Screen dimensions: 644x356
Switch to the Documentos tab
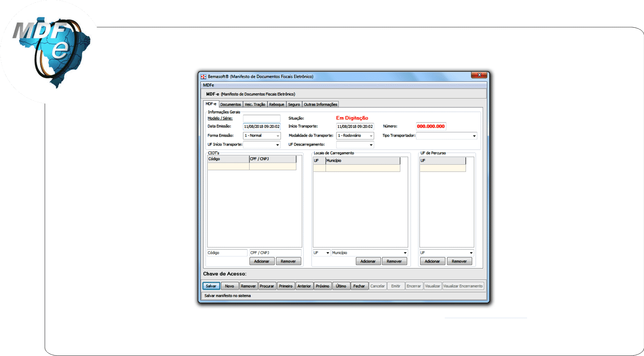tap(230, 104)
